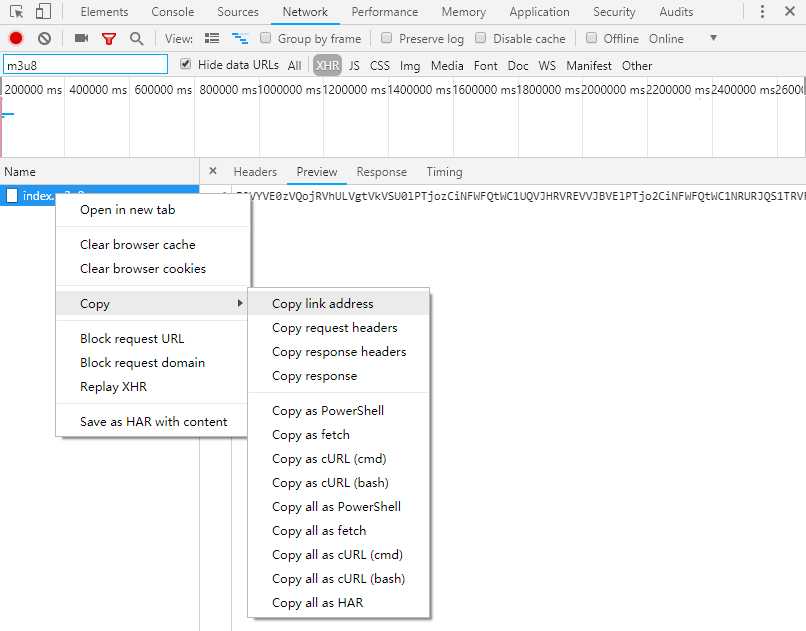This screenshot has height=631, width=806.
Task: Click the m3u8 filter text field
Action: (85, 65)
